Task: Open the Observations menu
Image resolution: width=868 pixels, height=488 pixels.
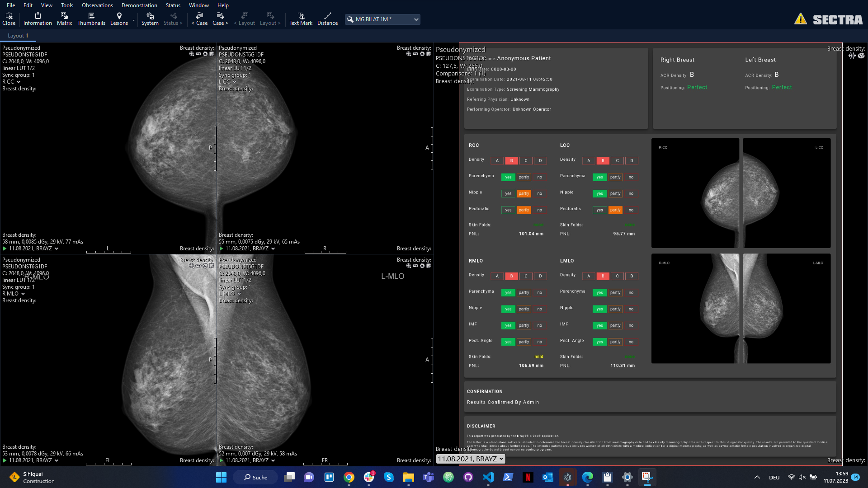Action: point(97,5)
